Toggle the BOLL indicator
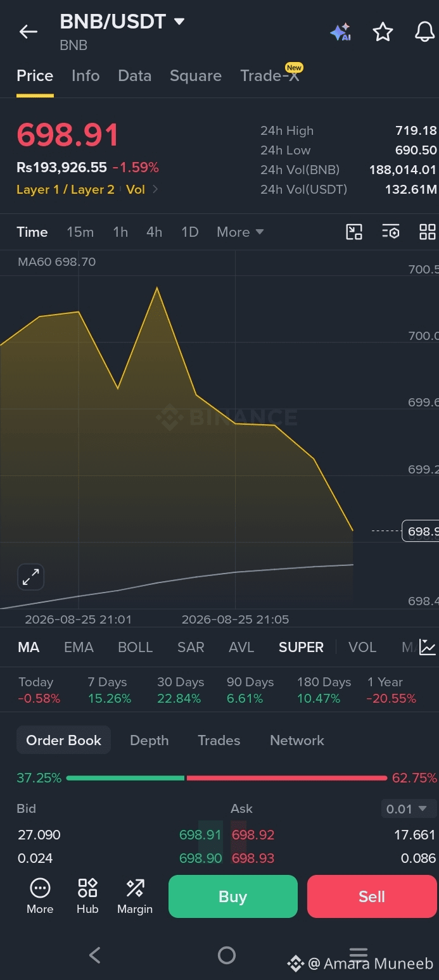 tap(136, 647)
